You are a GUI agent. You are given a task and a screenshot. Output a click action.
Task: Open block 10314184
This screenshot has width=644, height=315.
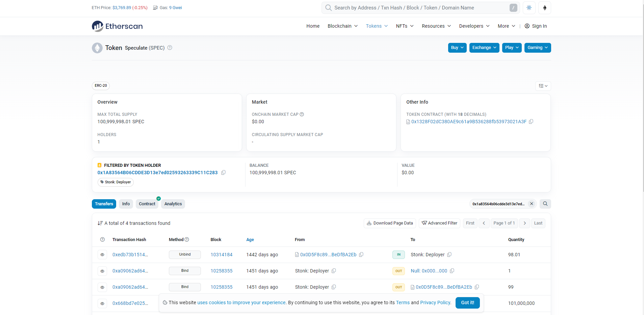tap(222, 255)
